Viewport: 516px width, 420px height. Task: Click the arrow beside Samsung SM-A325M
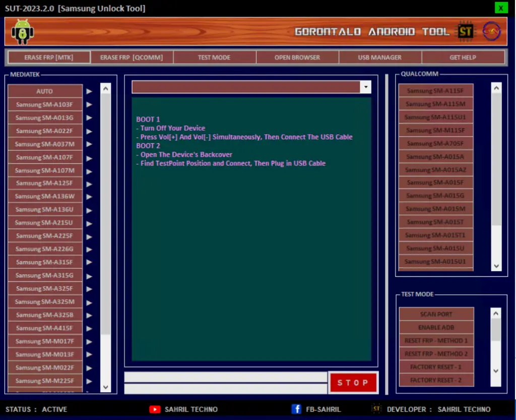[x=89, y=303]
